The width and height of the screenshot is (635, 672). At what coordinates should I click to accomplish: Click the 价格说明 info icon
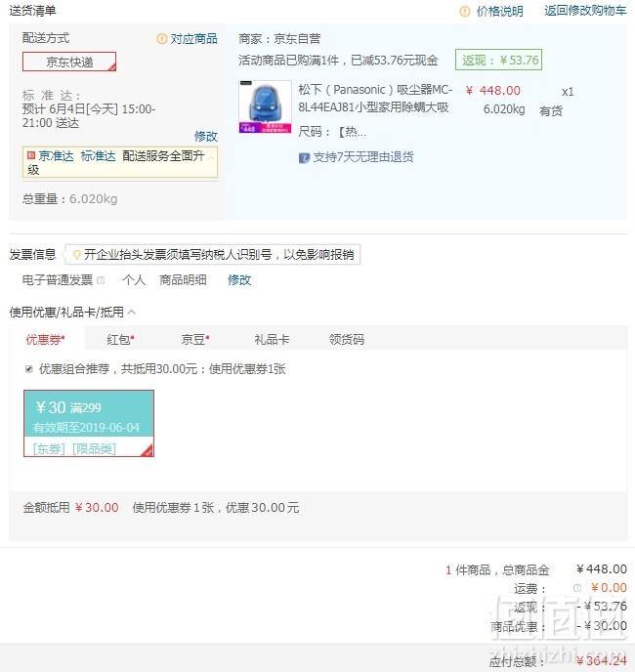pyautogui.click(x=464, y=11)
